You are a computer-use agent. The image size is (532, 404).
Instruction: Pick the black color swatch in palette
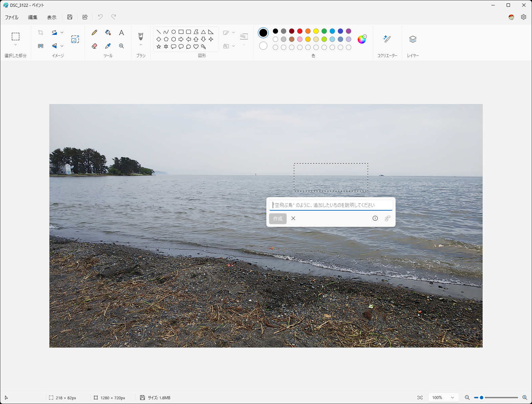[275, 31]
